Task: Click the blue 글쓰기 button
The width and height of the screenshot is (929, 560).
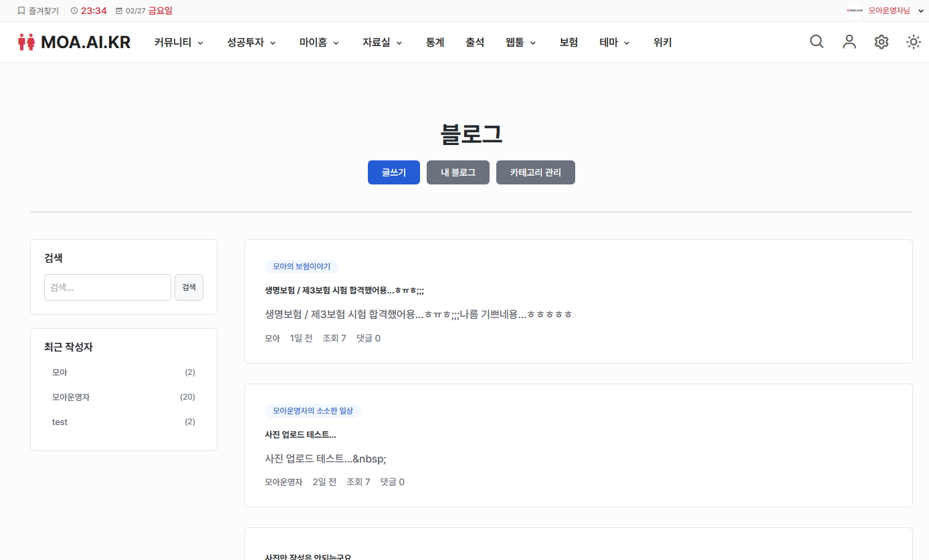Action: (394, 172)
